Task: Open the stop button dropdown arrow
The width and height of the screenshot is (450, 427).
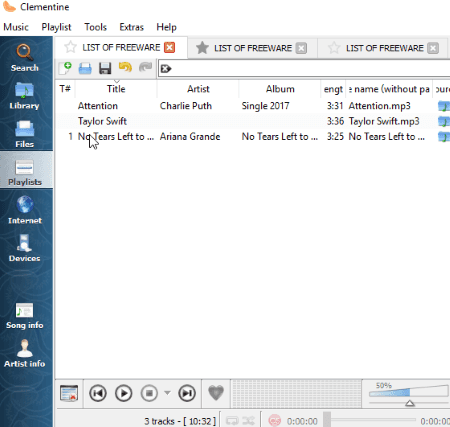Action: tap(167, 393)
